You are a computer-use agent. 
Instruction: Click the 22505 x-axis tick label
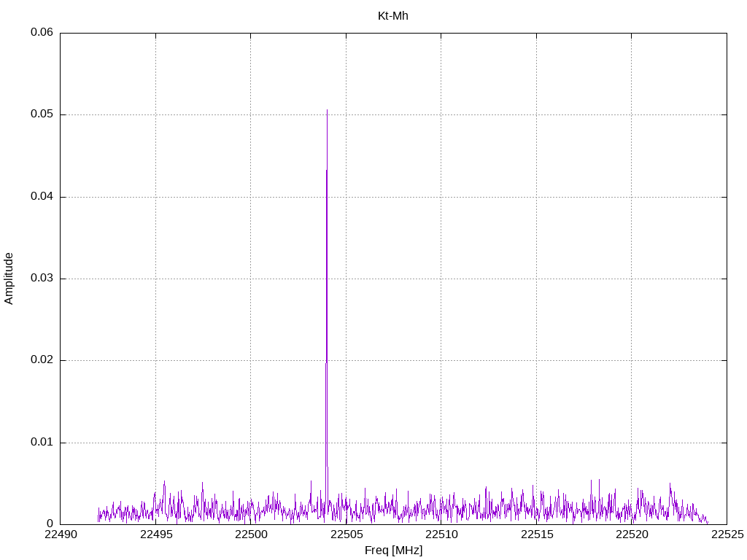point(347,534)
